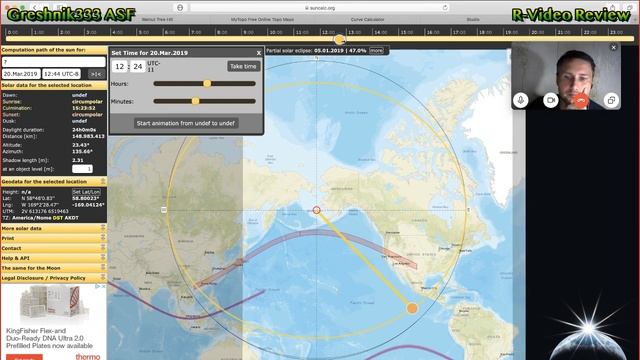Click the 6:00 mark on the timeline

coord(170,32)
